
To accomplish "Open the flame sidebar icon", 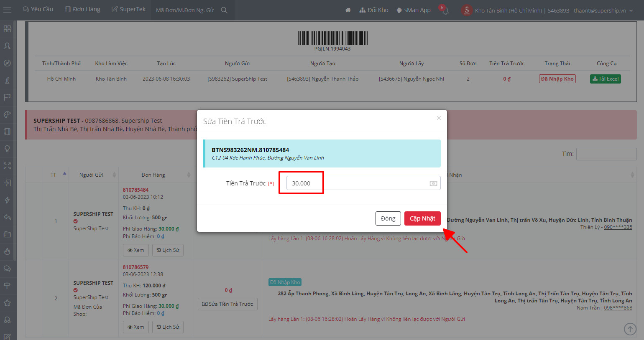I will coord(7,251).
